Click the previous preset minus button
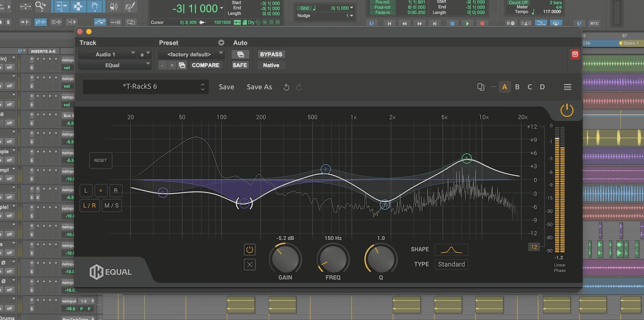The image size is (644, 320). tap(163, 65)
